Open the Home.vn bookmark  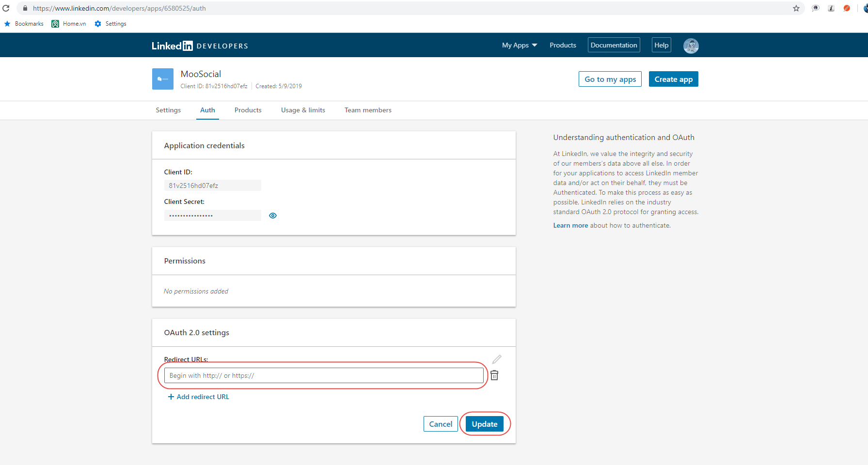69,24
